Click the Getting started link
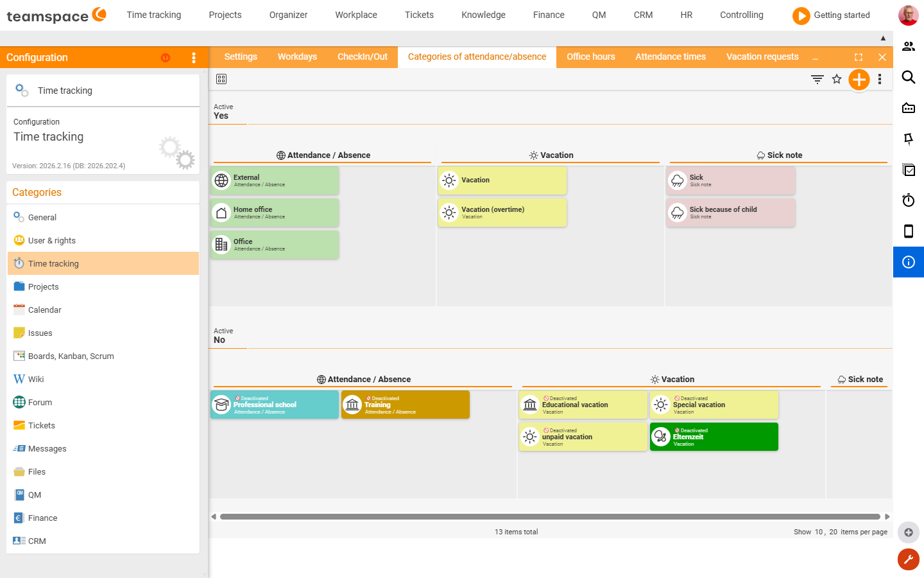This screenshot has height=578, width=924. 842,15
